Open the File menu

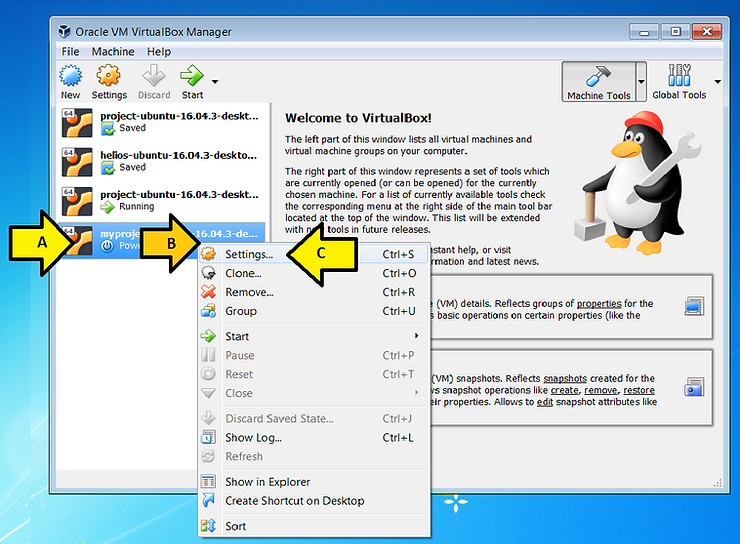pos(70,51)
